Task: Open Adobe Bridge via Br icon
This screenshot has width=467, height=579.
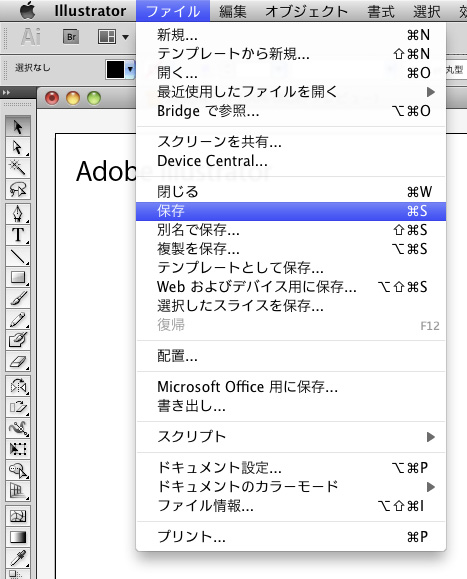Action: (71, 37)
